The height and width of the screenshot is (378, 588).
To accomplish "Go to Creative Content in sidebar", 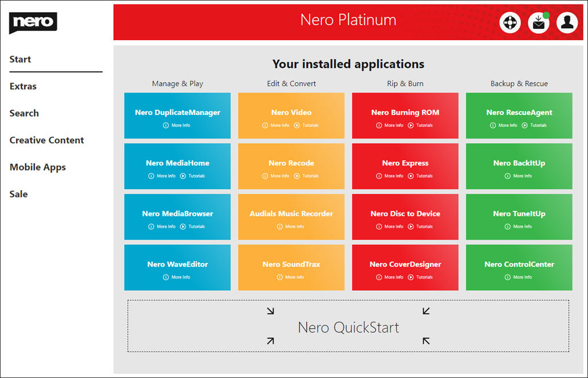I will point(47,140).
